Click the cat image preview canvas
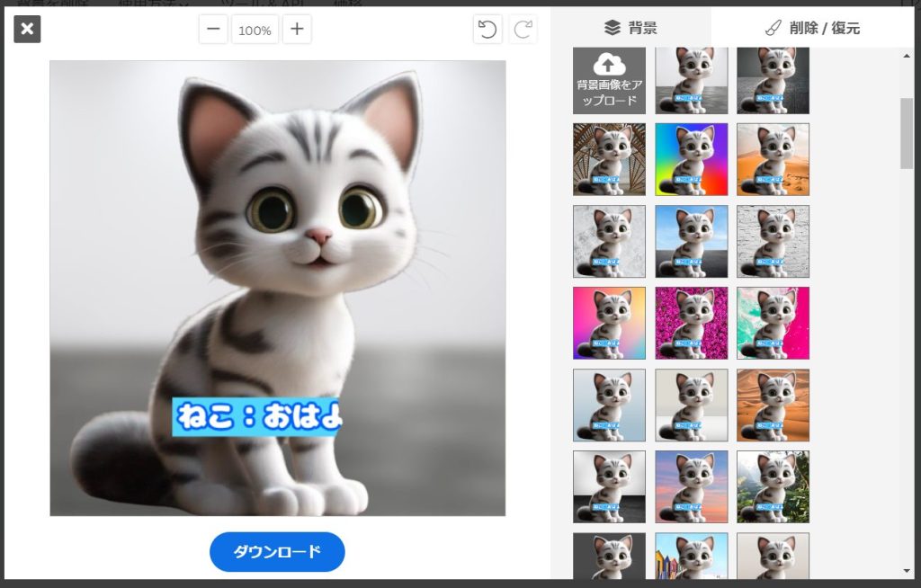The height and width of the screenshot is (588, 921). [x=277, y=288]
